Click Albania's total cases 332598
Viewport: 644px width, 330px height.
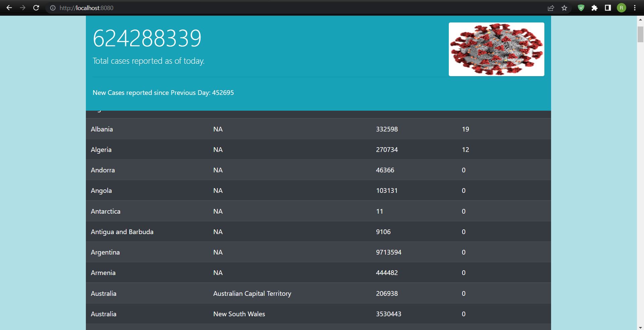[387, 129]
